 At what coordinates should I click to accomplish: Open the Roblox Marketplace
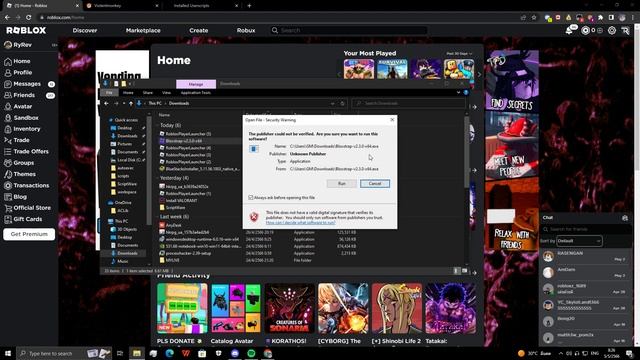point(143,31)
